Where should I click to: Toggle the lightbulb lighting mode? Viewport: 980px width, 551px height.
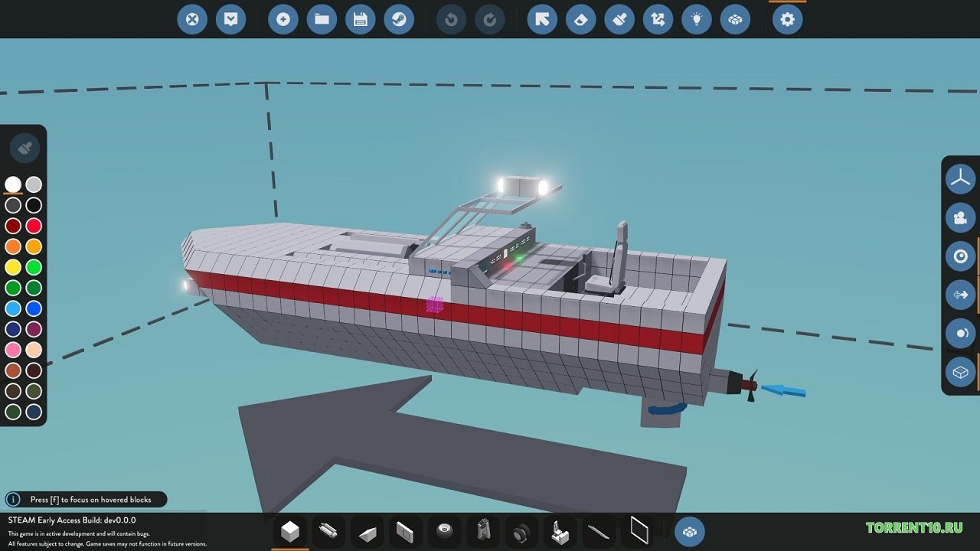695,20
